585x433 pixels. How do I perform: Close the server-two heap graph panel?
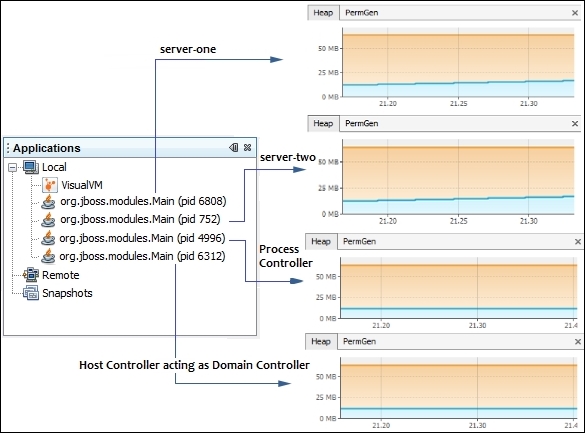pos(575,124)
